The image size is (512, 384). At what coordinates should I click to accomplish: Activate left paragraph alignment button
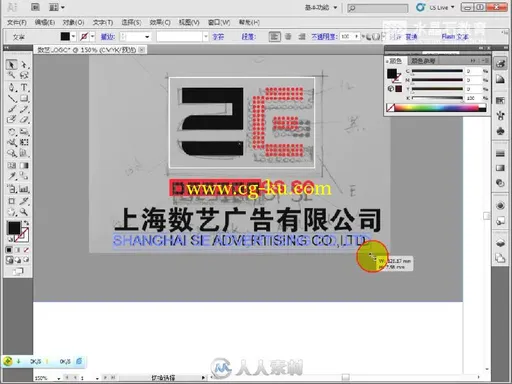click(x=275, y=36)
